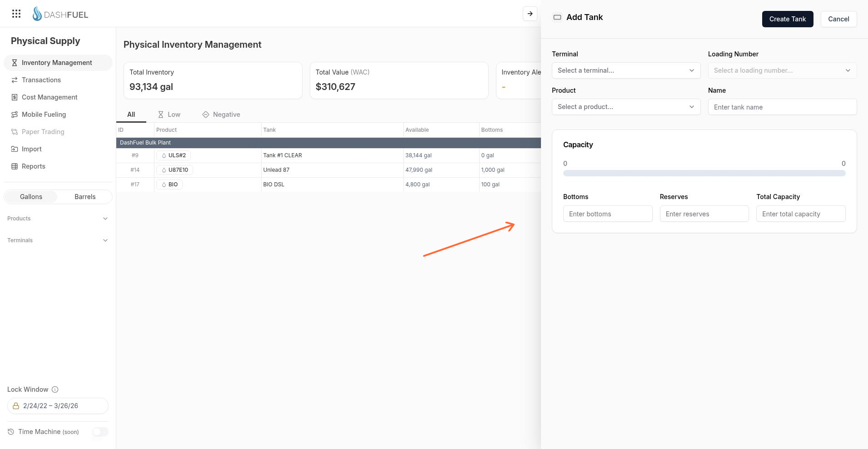Open Inventory Management in sidebar
Viewport: 868px width, 449px height.
pos(58,63)
